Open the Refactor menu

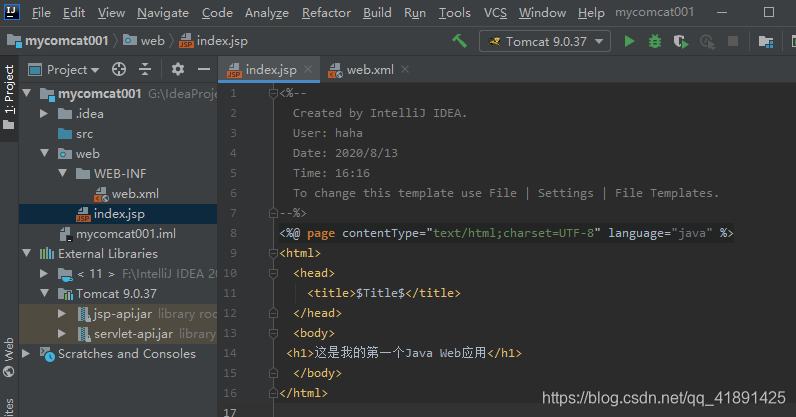pyautogui.click(x=326, y=13)
